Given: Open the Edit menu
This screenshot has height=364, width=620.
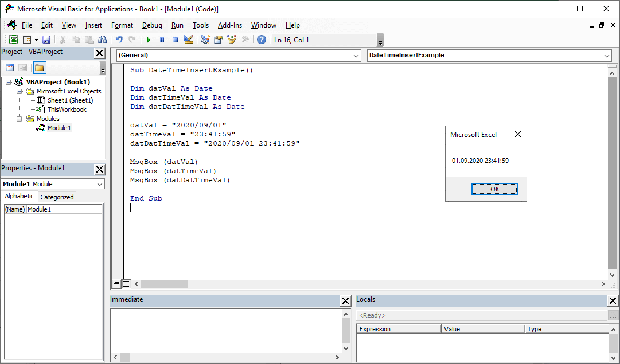Looking at the screenshot, I should click(46, 25).
